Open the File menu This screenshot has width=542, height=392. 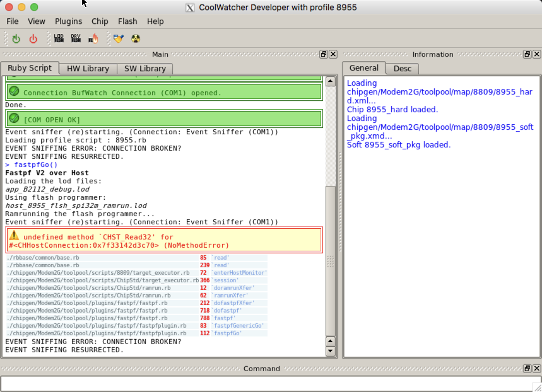[13, 21]
